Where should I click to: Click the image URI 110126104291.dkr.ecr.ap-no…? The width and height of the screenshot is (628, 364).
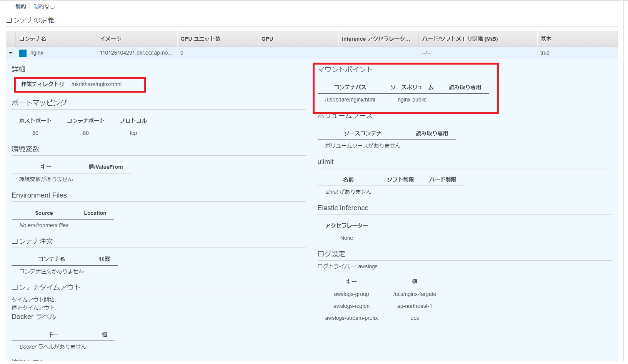coord(136,53)
